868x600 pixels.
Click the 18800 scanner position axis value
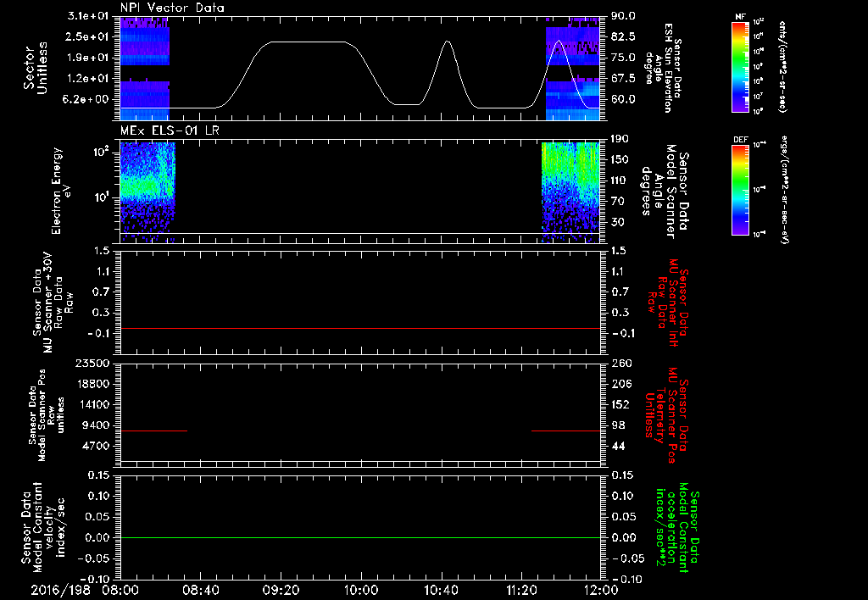point(92,384)
